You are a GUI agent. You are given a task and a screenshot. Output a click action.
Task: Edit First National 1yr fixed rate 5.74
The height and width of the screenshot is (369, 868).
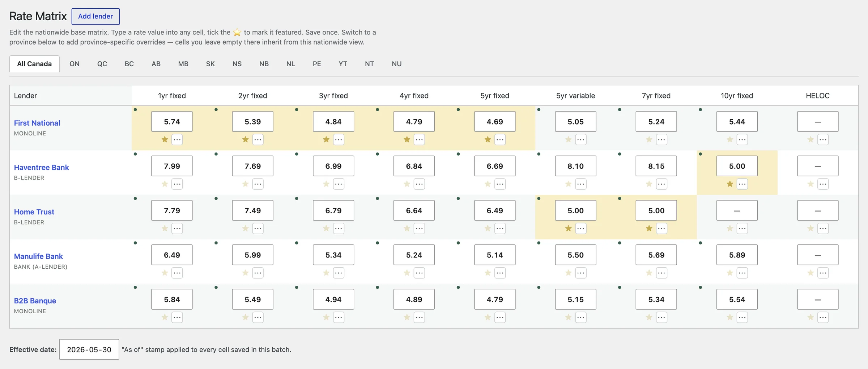click(172, 122)
